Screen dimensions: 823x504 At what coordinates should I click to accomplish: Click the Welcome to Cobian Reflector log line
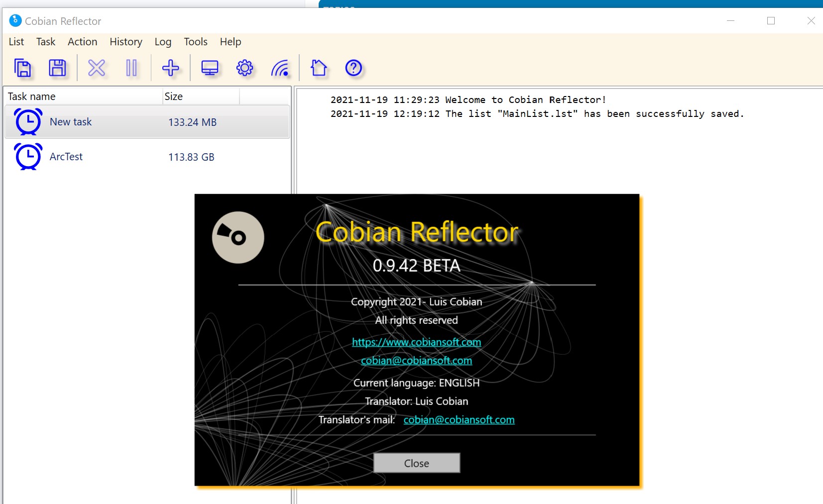[x=468, y=100]
